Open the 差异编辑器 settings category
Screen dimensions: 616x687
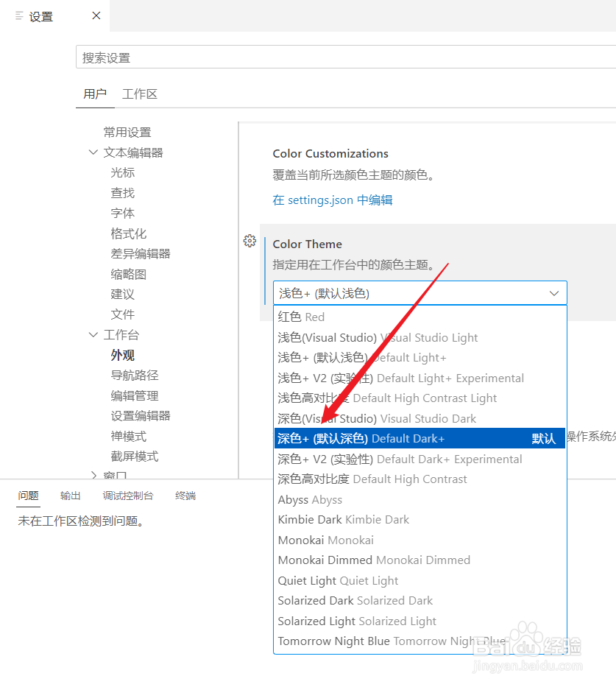click(140, 254)
